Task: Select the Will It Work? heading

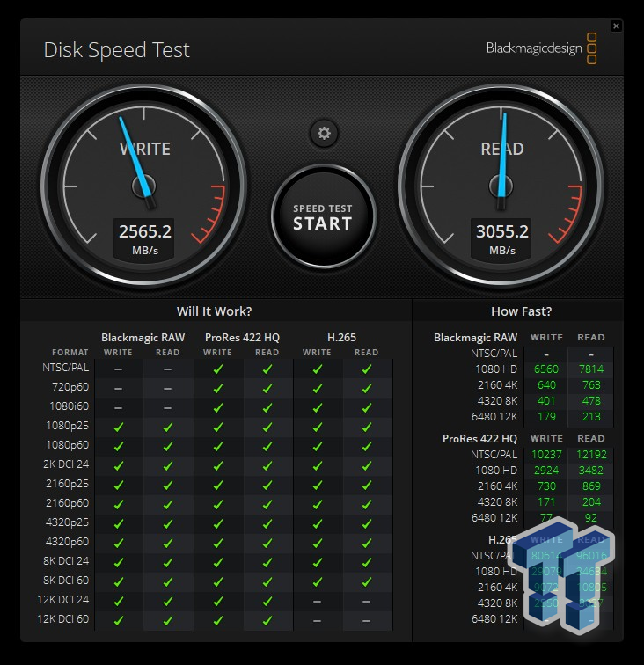Action: click(x=215, y=311)
